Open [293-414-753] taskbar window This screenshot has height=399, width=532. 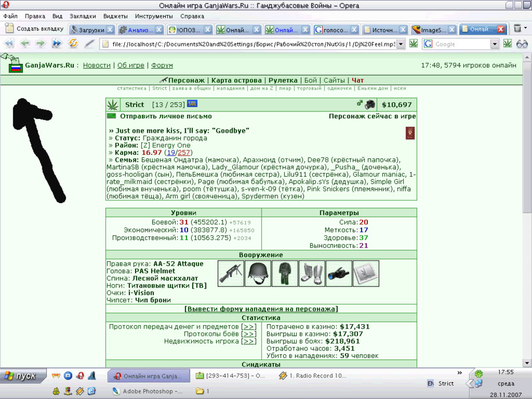pyautogui.click(x=231, y=376)
